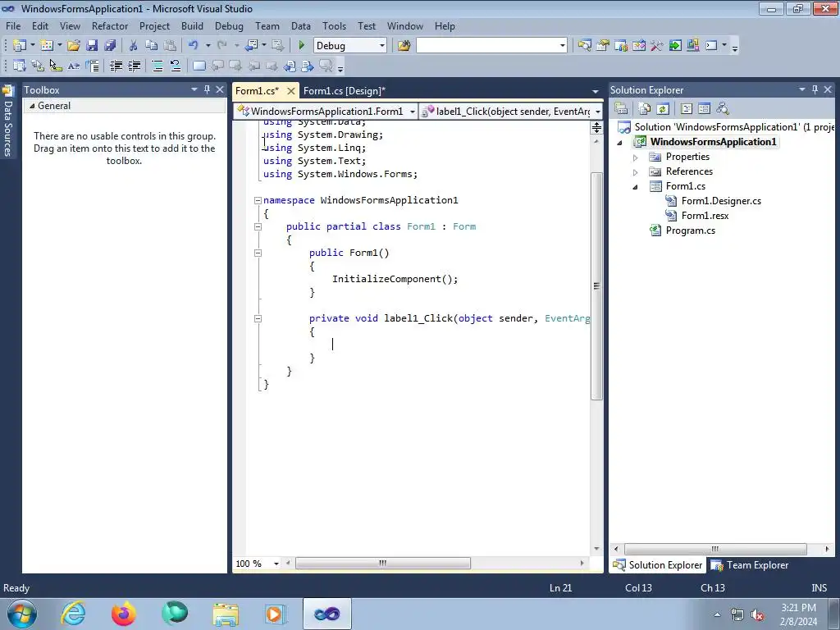Collapse the namespace WindowsFormsApplication1 code block
Image resolution: width=840 pixels, height=630 pixels.
(x=258, y=200)
